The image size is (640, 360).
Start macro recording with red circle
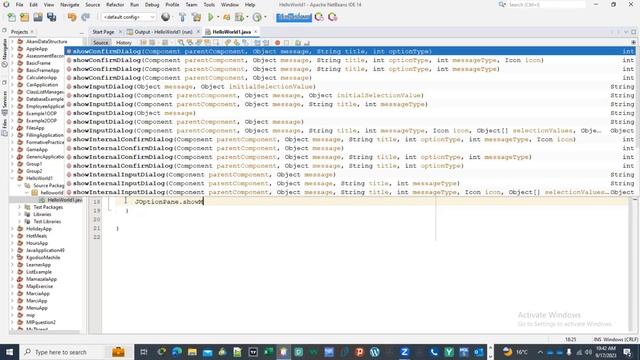point(278,42)
